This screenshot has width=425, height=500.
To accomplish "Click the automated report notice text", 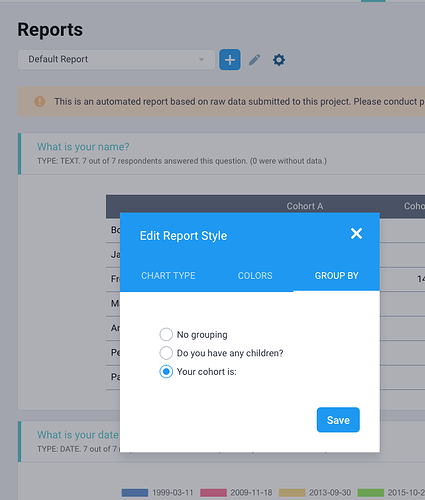I will (239, 101).
